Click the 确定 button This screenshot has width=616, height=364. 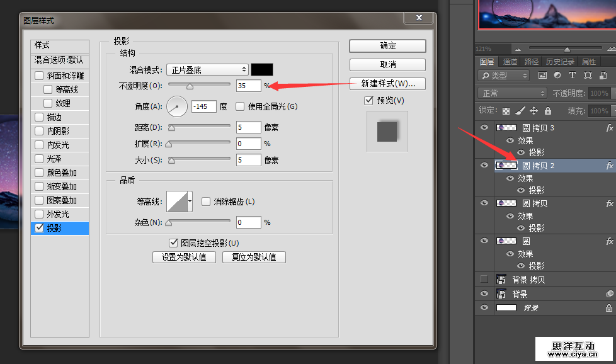[387, 46]
